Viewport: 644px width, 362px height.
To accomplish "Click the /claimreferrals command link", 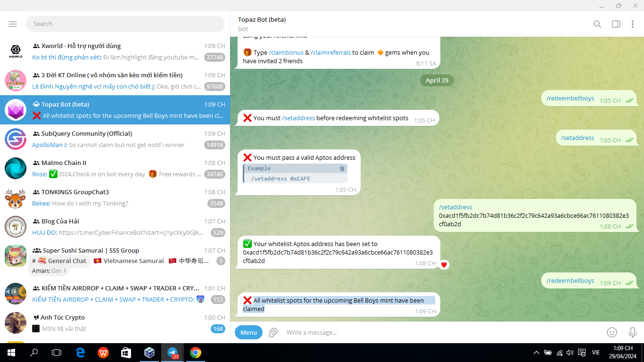I will pyautogui.click(x=330, y=53).
